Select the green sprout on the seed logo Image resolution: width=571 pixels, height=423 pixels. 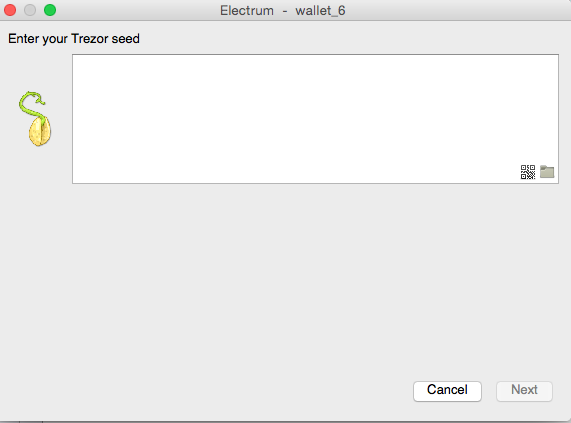31,103
